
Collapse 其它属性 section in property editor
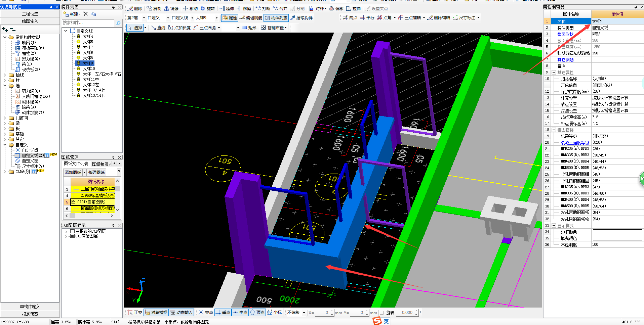pos(554,73)
